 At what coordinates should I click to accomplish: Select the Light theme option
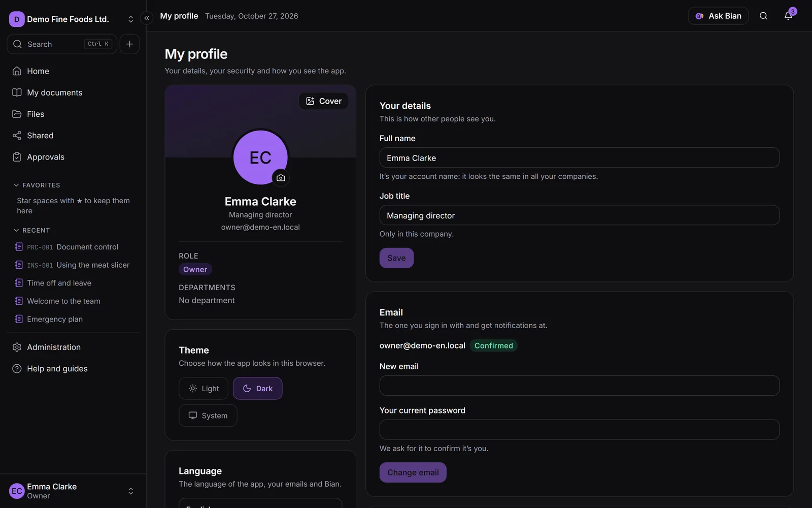click(x=204, y=389)
